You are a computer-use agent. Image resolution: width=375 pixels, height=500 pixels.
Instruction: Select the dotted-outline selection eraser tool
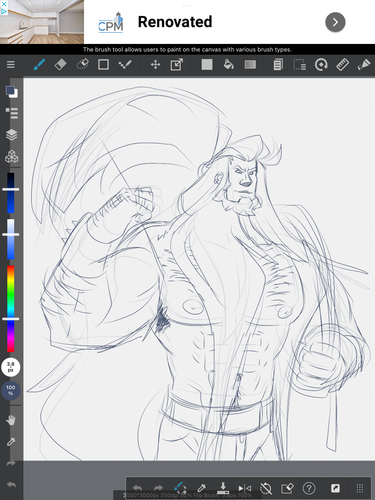click(82, 64)
